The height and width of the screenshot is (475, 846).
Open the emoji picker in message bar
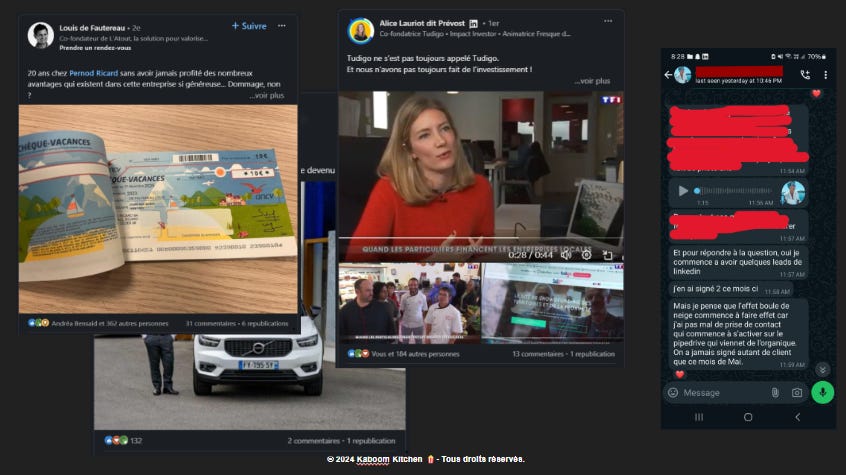[673, 392]
